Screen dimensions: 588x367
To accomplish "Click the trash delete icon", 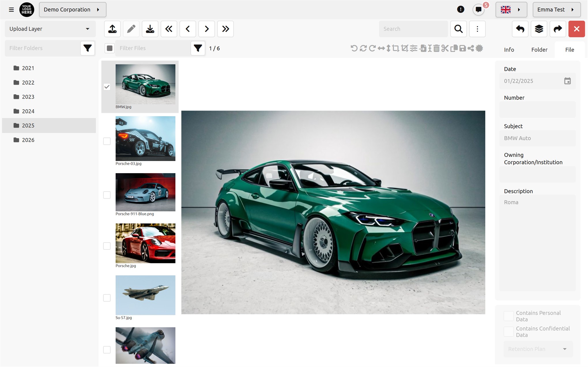I will point(436,48).
